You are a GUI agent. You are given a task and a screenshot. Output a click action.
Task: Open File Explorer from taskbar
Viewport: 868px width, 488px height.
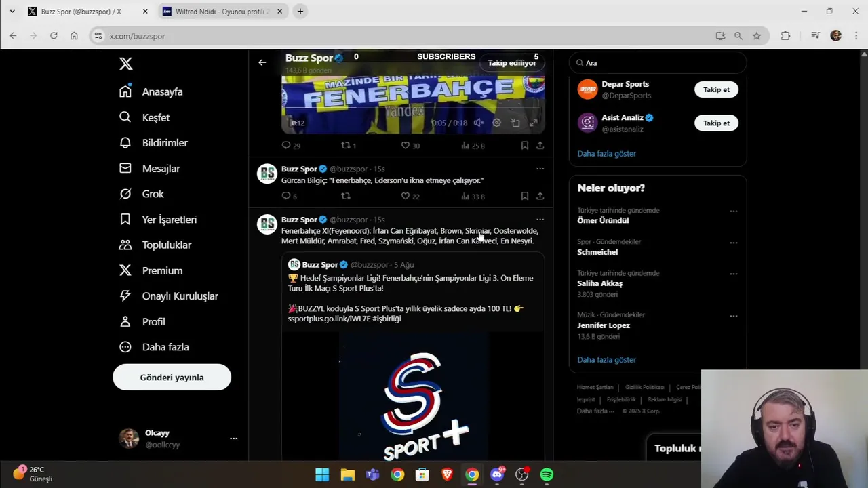pos(347,475)
